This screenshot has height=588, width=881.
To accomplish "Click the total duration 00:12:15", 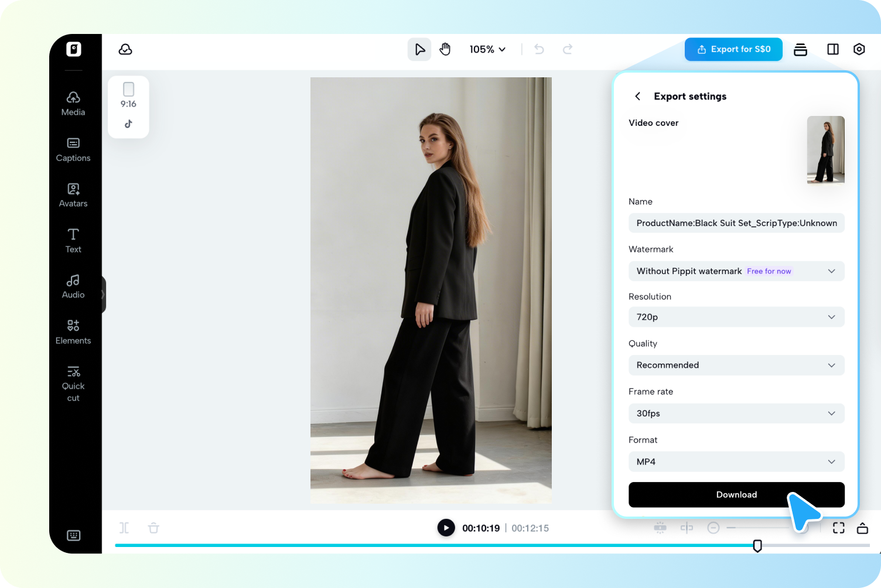I will [x=530, y=528].
